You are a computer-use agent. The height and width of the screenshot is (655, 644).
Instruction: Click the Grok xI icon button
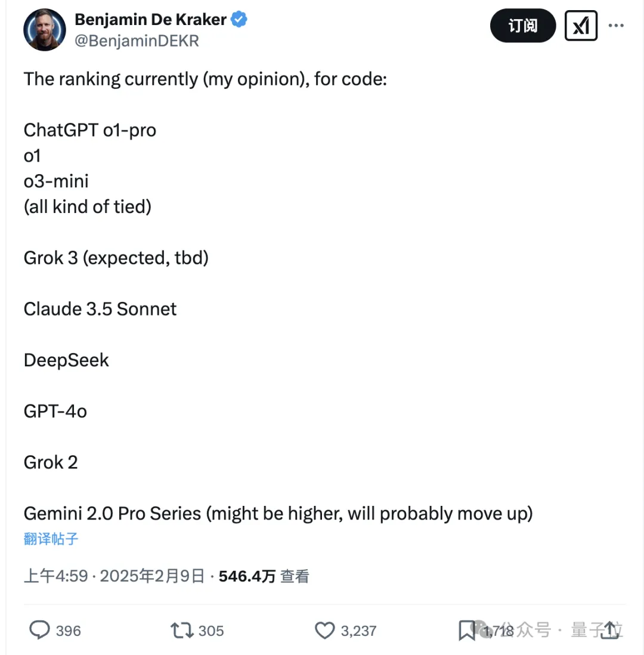click(581, 26)
